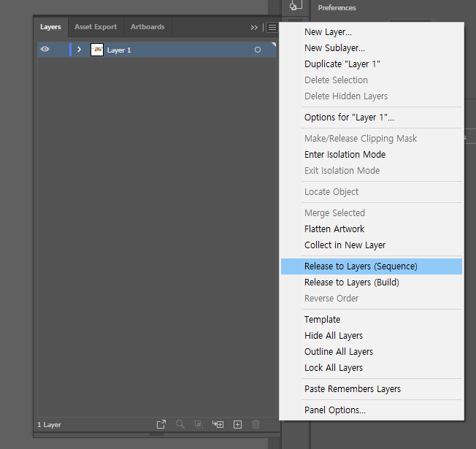Click Reverse Order menu entry

click(372, 299)
